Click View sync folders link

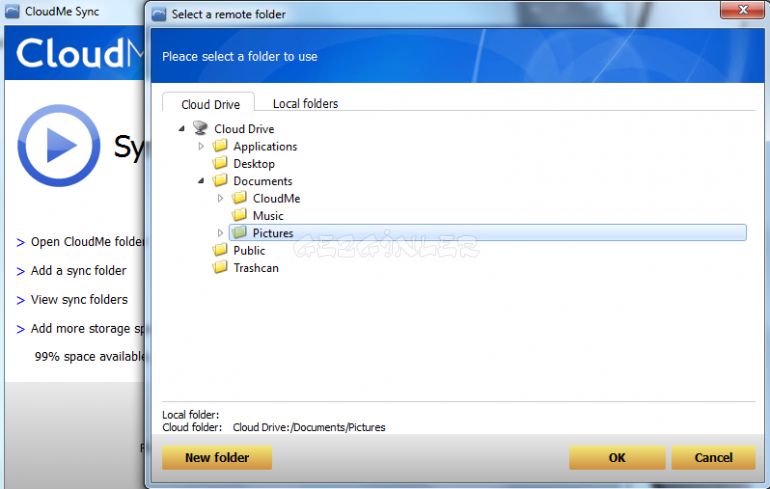point(79,299)
